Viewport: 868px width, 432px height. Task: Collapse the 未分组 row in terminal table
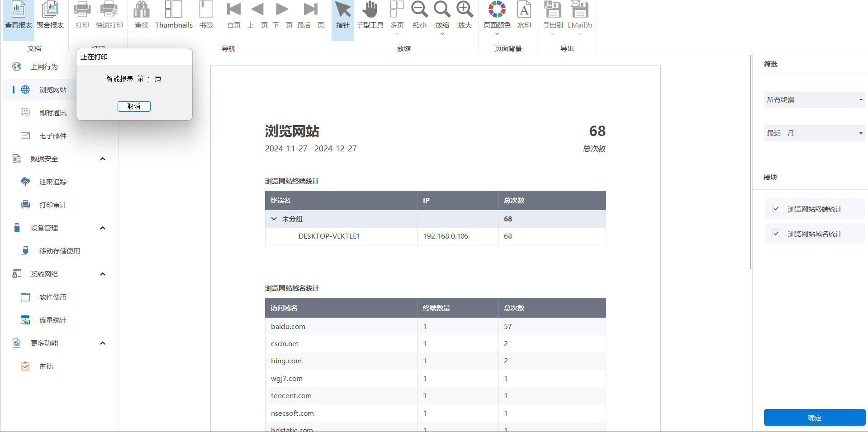tap(274, 219)
